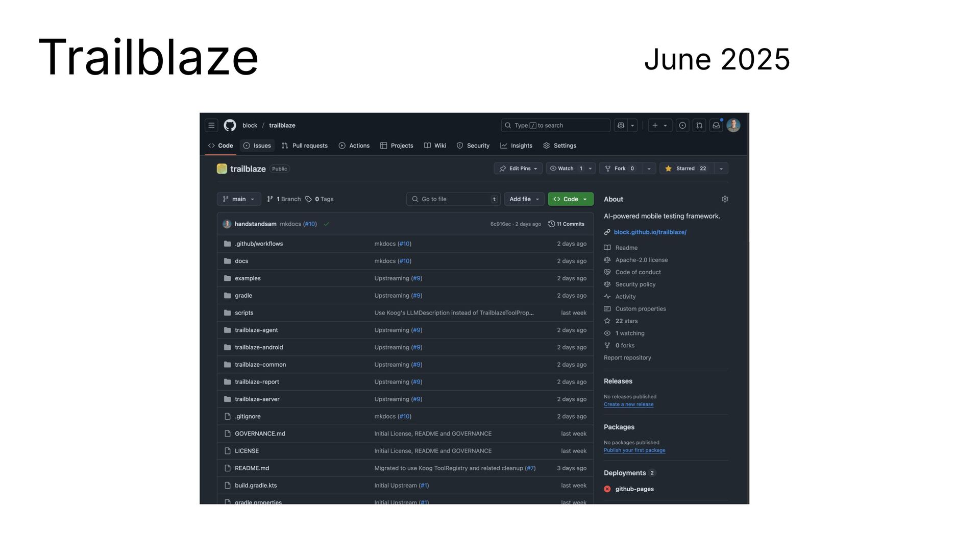Image resolution: width=980 pixels, height=552 pixels.
Task: Focus the Type / to search field
Action: (x=555, y=125)
